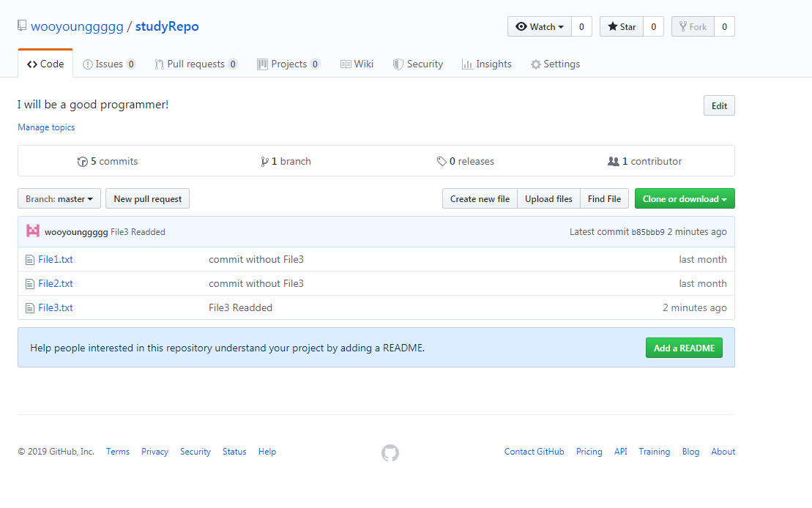Image resolution: width=812 pixels, height=508 pixels.
Task: Open the Watch notifications dropdown
Action: (540, 26)
